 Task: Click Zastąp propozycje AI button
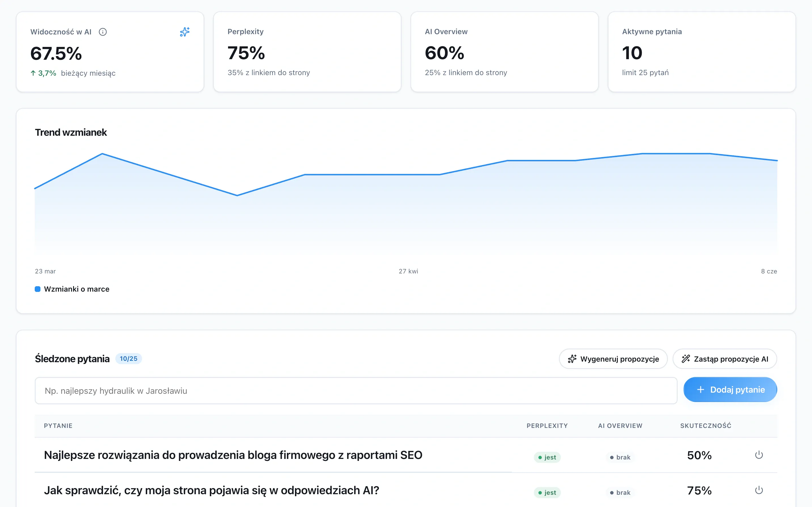[x=725, y=359]
